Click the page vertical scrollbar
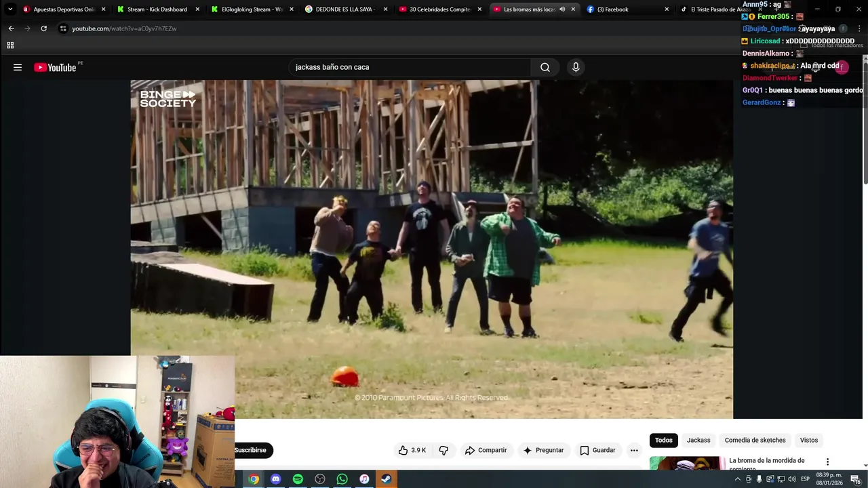Viewport: 868px width, 488px height. click(865, 122)
